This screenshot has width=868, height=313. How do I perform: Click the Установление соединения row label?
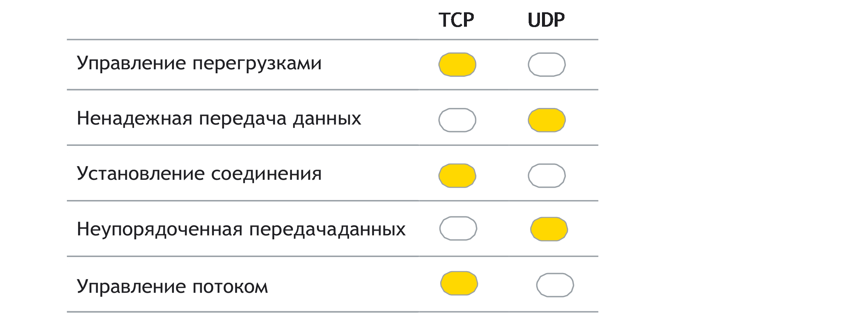coord(199,174)
